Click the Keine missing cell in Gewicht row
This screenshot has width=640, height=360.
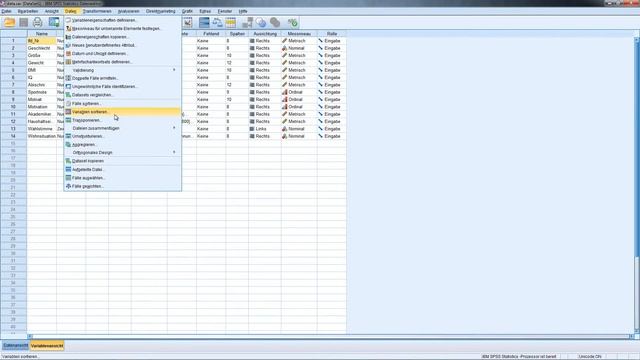tap(211, 63)
